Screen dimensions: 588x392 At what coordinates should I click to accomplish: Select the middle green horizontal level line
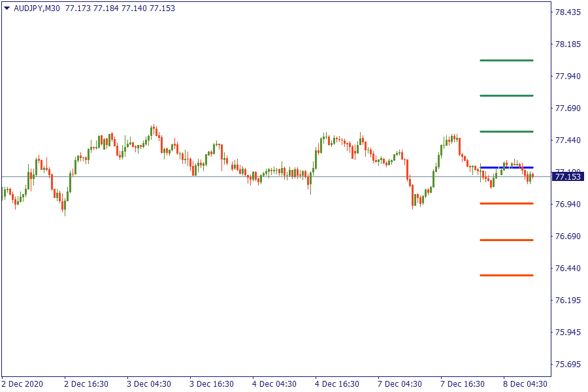506,96
